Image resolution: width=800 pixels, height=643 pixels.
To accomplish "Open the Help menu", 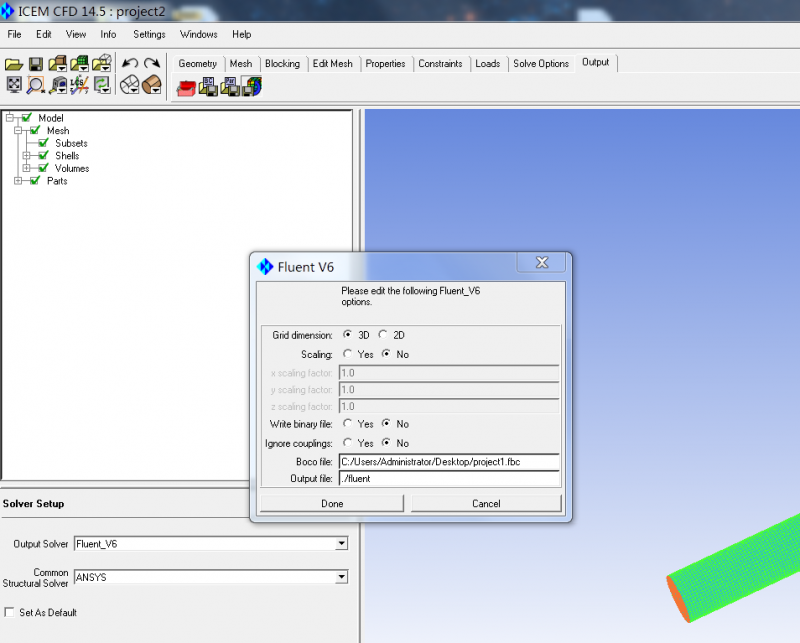I will [x=241, y=34].
